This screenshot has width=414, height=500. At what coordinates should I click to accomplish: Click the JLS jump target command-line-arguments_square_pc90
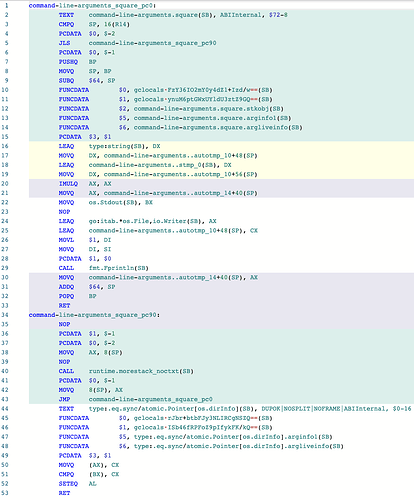152,43
